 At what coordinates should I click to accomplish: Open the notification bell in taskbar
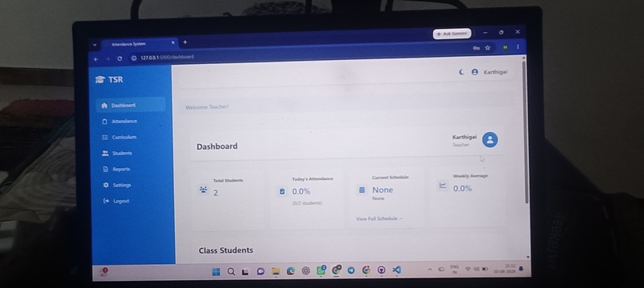[x=521, y=268]
